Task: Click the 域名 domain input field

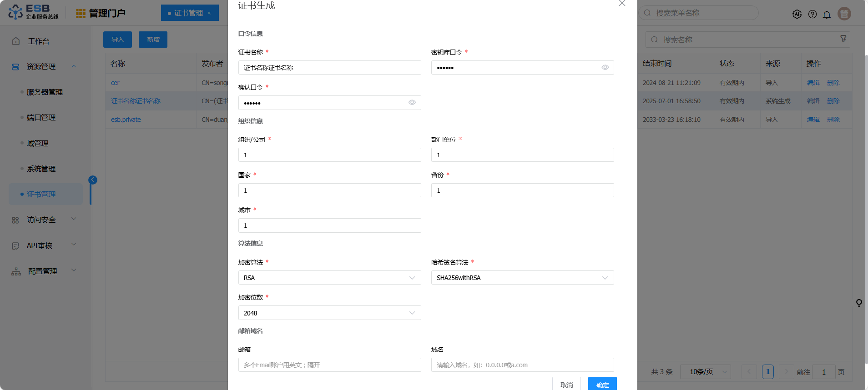Action: click(522, 365)
